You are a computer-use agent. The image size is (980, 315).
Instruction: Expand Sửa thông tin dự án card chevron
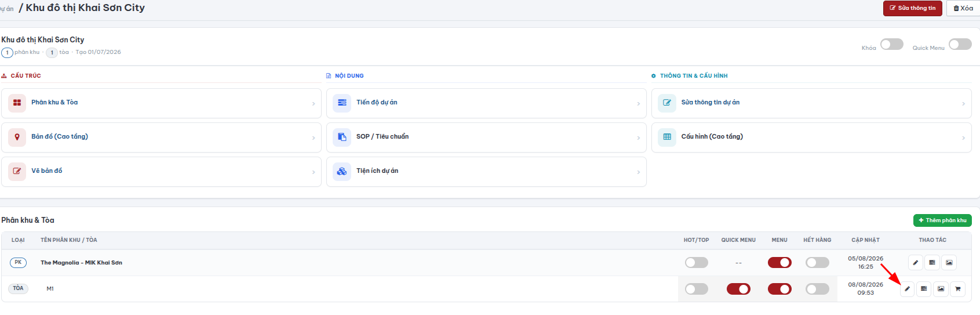click(964, 104)
